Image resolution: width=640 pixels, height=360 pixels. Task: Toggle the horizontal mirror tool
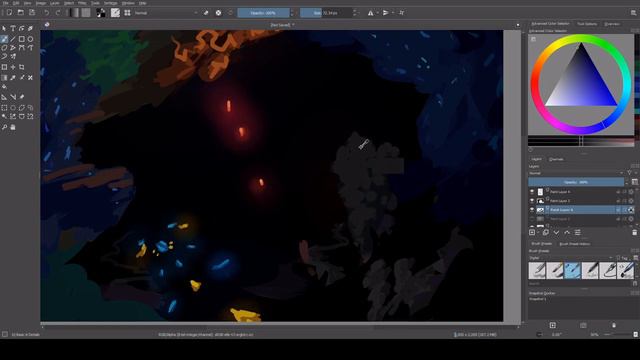click(370, 13)
